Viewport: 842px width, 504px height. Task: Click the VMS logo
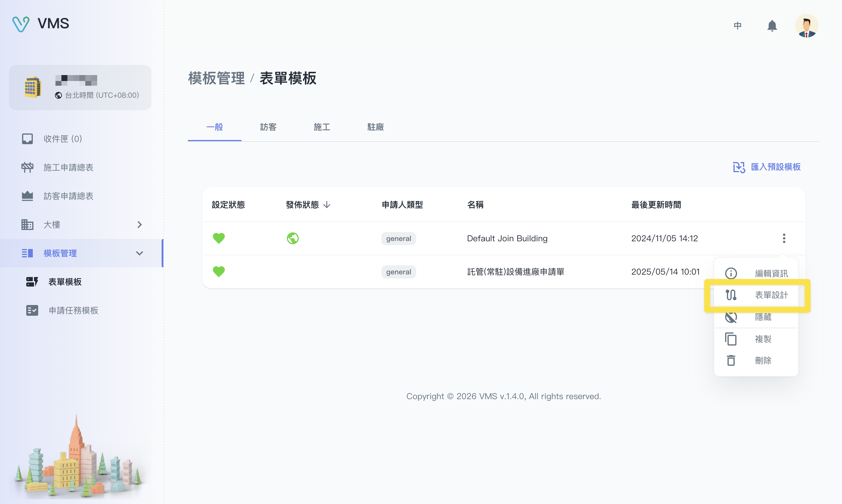pyautogui.click(x=41, y=24)
